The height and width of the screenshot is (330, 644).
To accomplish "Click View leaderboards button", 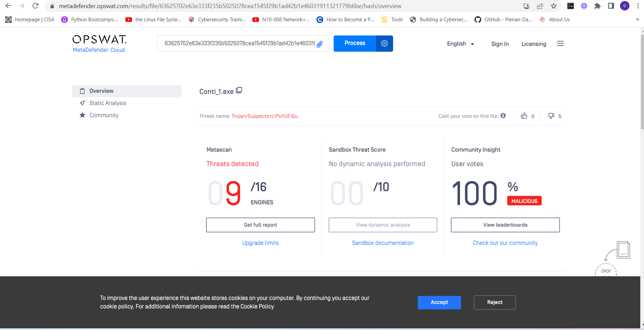I will (x=505, y=225).
